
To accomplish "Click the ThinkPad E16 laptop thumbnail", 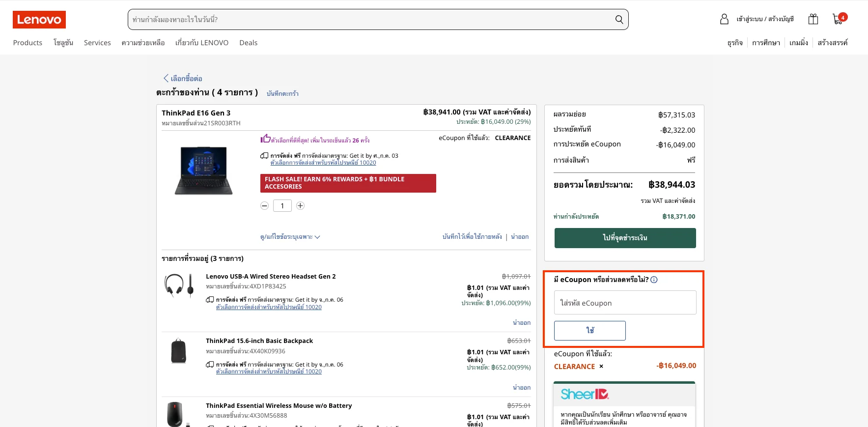I will point(204,171).
